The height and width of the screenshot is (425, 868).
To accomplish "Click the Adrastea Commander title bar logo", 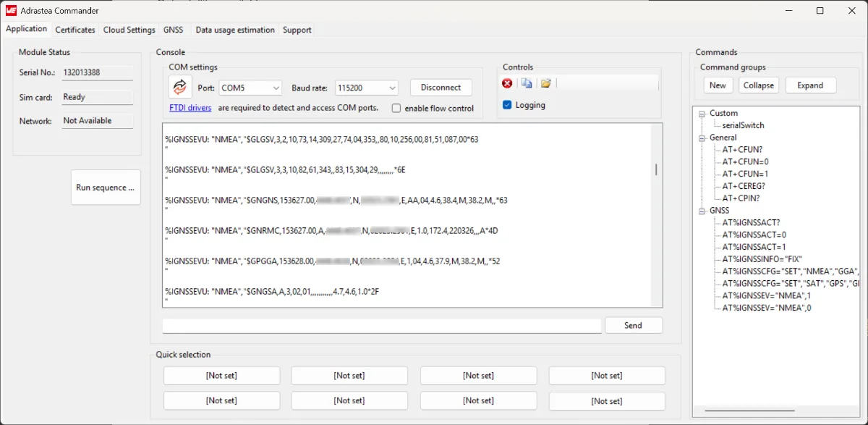I will [12, 11].
